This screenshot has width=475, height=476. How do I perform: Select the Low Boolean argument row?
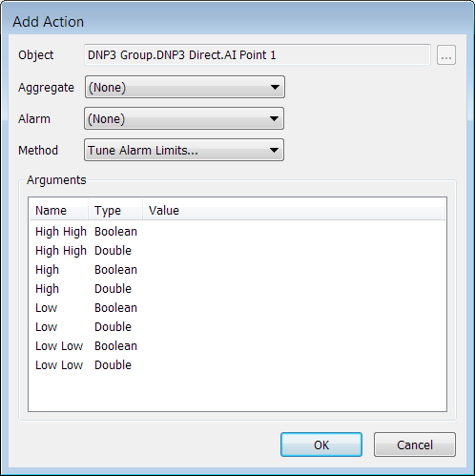[x=237, y=308]
